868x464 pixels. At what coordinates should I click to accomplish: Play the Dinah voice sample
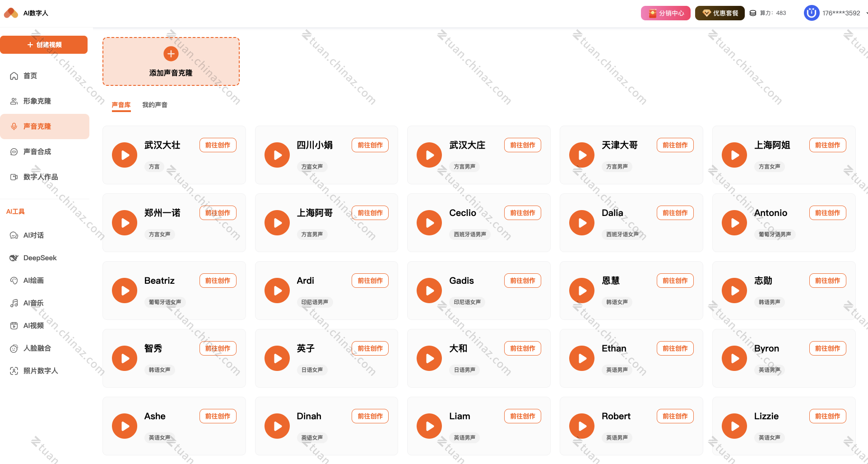(277, 426)
